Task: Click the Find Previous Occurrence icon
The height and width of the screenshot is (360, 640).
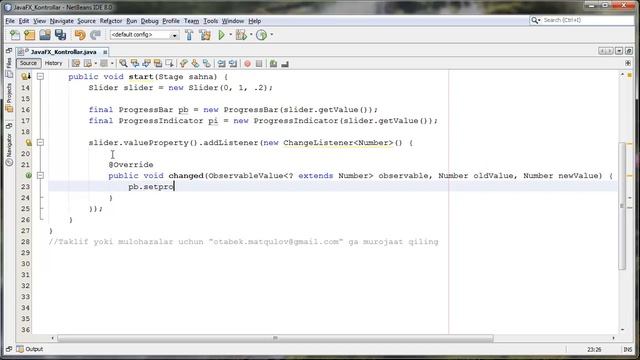Action: pos(135,64)
